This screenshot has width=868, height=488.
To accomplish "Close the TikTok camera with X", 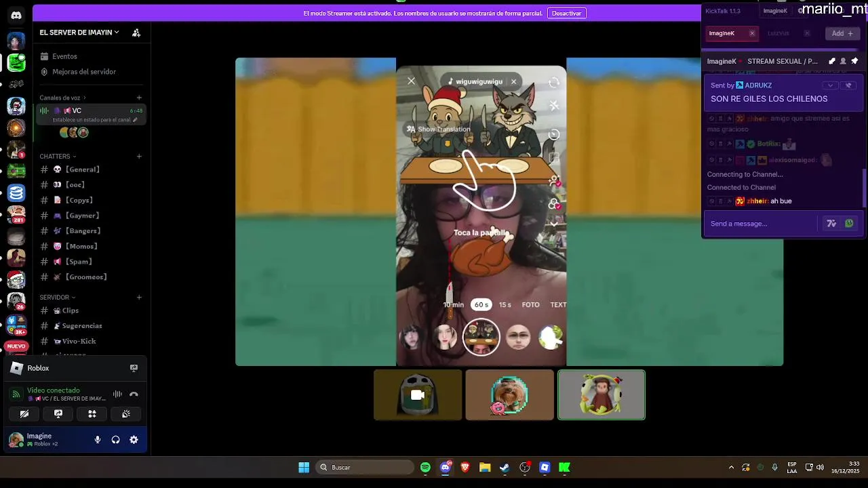I will click(411, 81).
